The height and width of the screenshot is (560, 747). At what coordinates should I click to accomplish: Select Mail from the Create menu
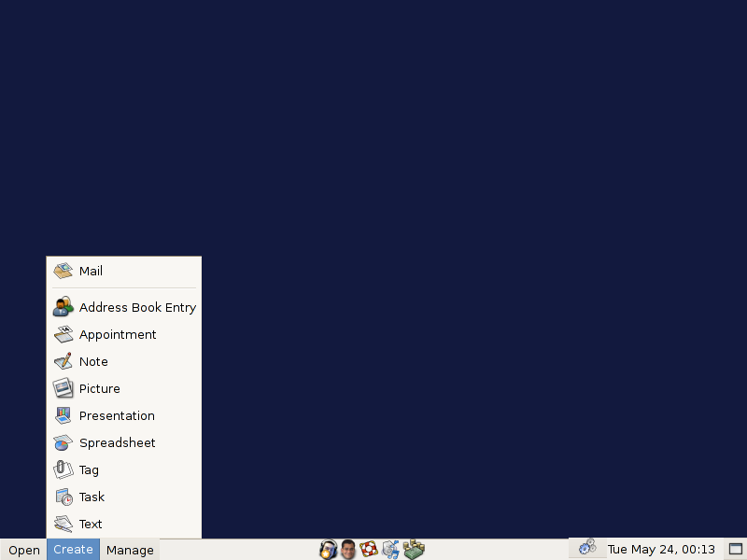tap(91, 271)
